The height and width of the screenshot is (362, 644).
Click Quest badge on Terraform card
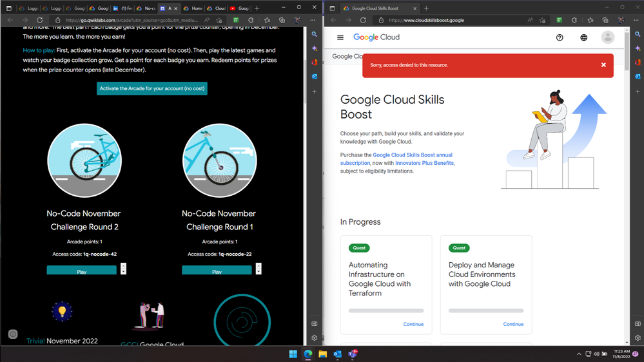359,248
